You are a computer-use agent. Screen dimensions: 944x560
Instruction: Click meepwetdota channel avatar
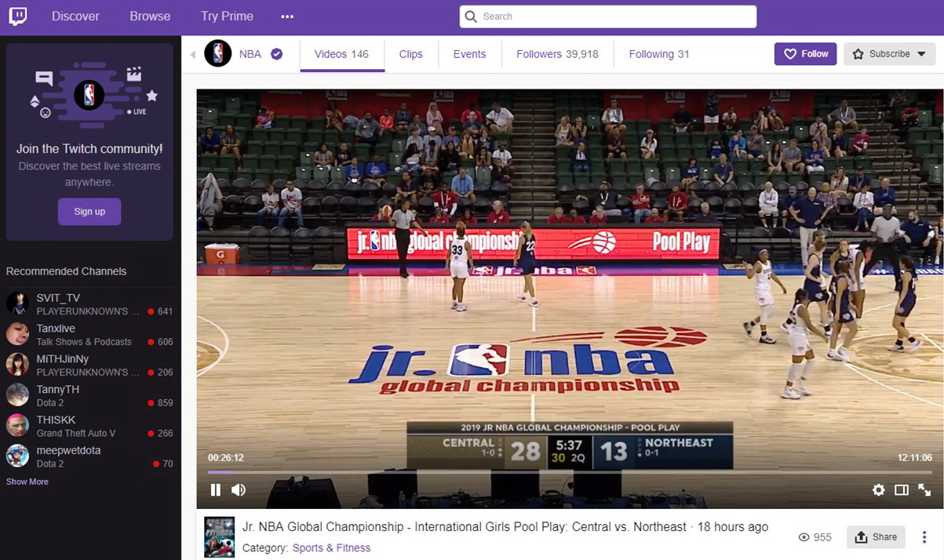pyautogui.click(x=17, y=456)
